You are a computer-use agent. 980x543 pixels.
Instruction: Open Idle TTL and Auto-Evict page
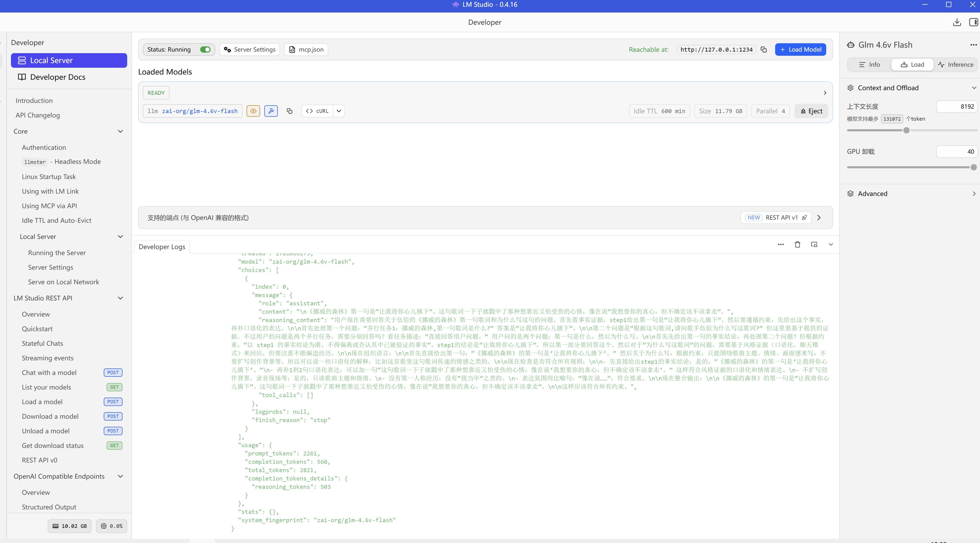click(x=56, y=220)
